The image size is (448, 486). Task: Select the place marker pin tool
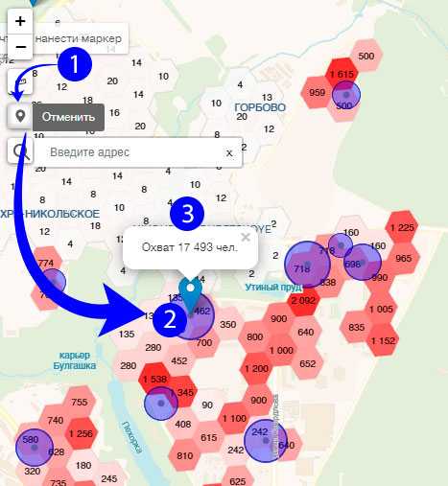tap(20, 116)
